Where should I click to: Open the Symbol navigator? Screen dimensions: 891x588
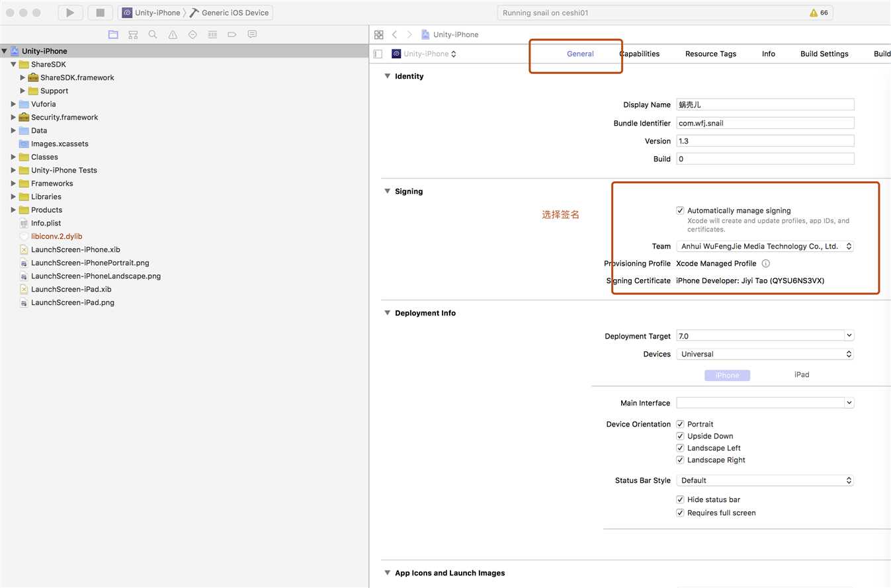[133, 34]
